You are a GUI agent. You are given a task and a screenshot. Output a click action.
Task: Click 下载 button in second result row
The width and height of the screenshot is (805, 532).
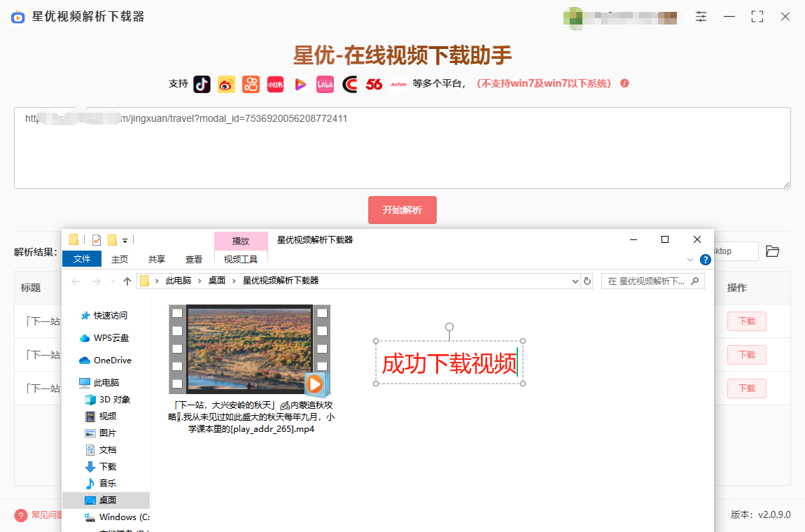pyautogui.click(x=747, y=355)
